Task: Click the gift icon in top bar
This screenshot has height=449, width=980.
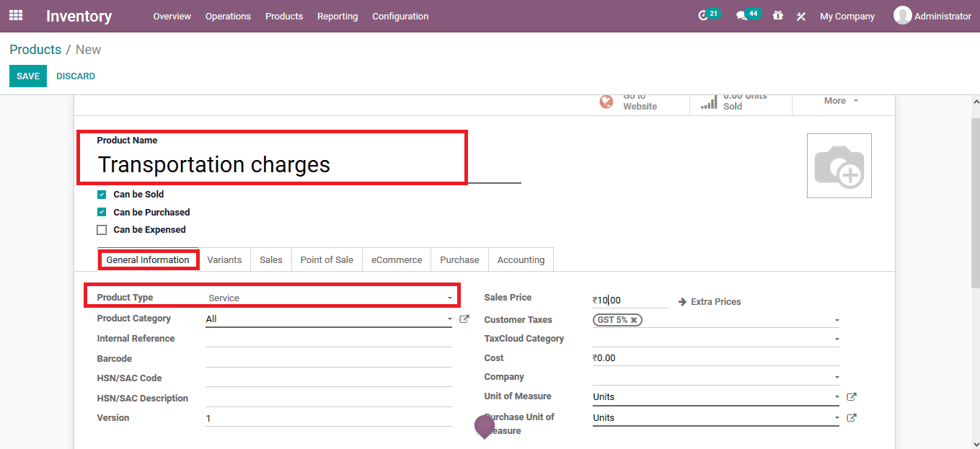Action: click(777, 16)
